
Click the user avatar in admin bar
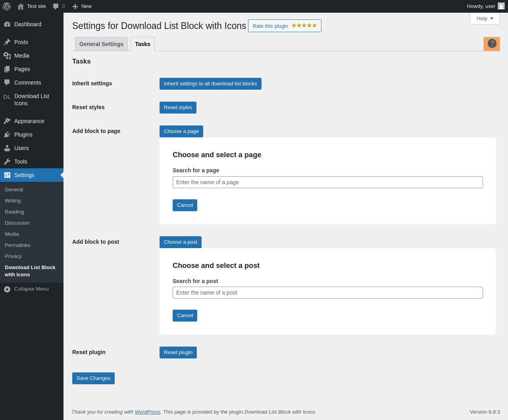[501, 6]
